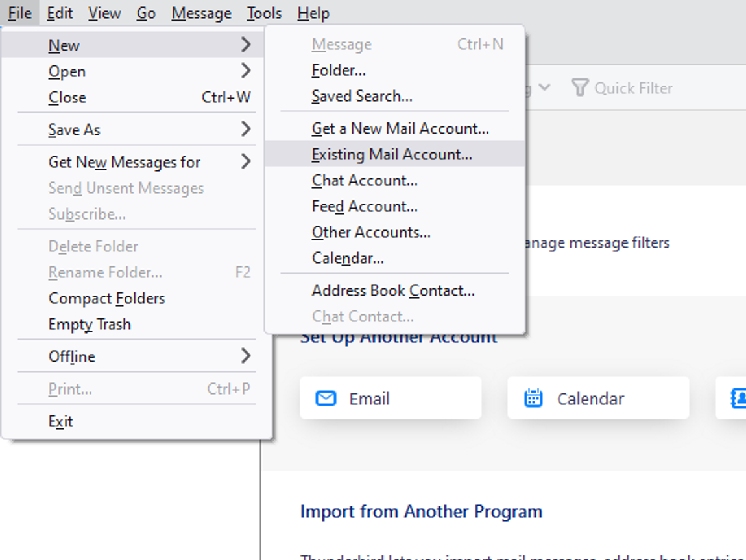
Task: Create a new Saved Search
Action: point(362,96)
